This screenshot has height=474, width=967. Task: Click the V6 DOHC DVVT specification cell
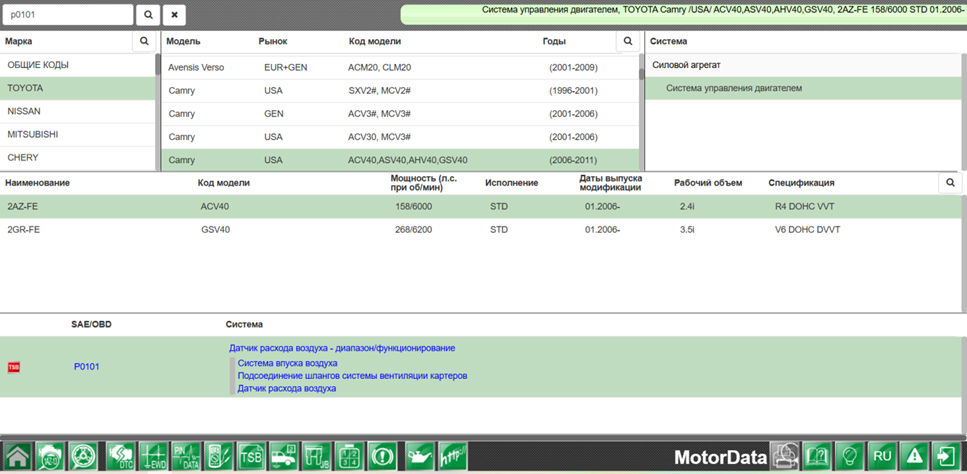point(807,230)
